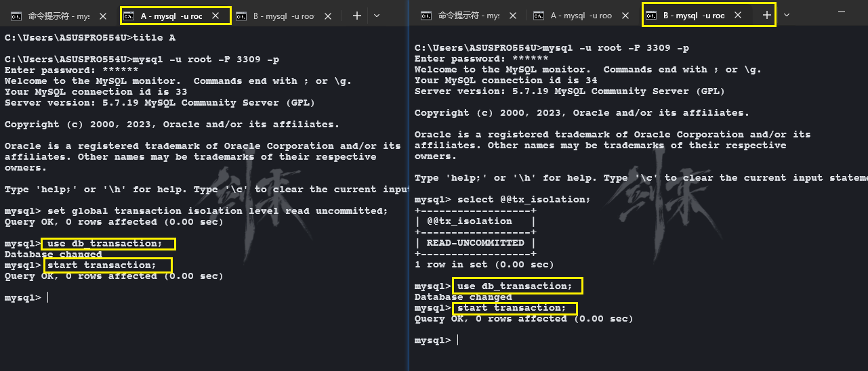868x371 pixels.
Task: Activate the 'B - mysql -u roo' tab in right window
Action: tap(697, 15)
